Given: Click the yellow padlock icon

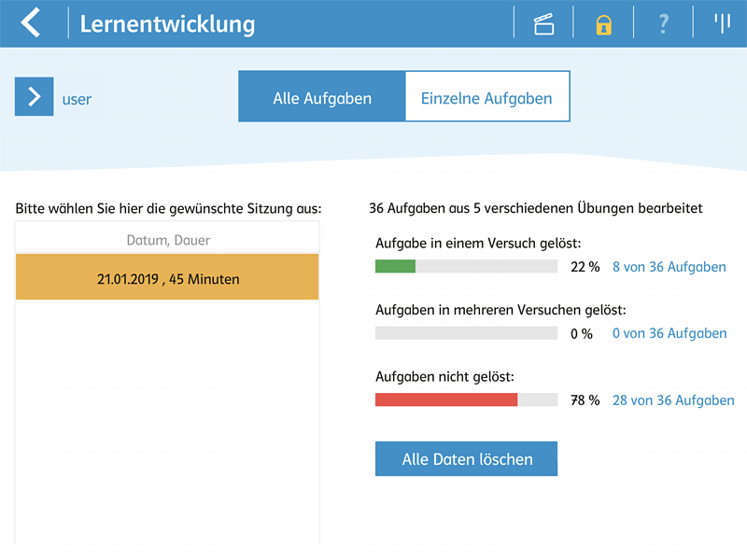Looking at the screenshot, I should pos(603,25).
